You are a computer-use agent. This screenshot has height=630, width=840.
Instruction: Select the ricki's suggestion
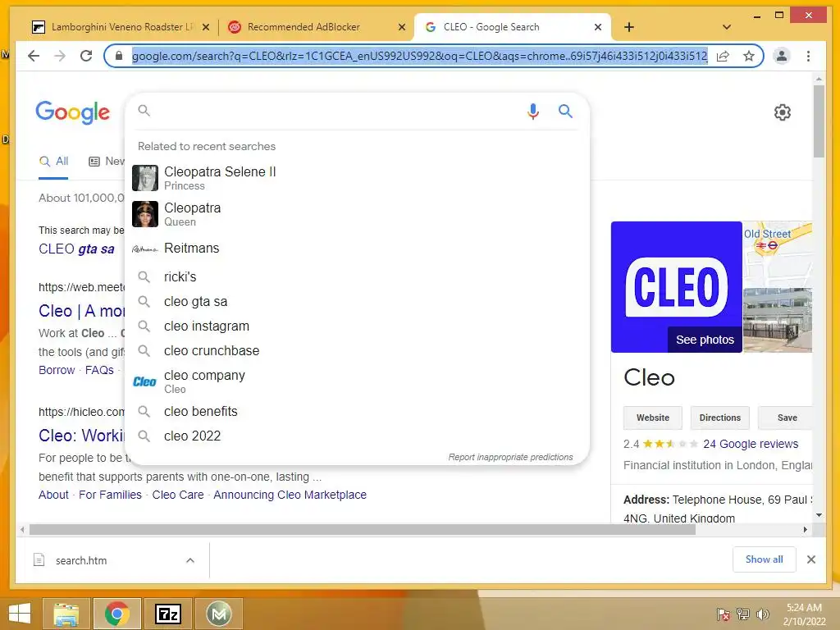coord(358,277)
